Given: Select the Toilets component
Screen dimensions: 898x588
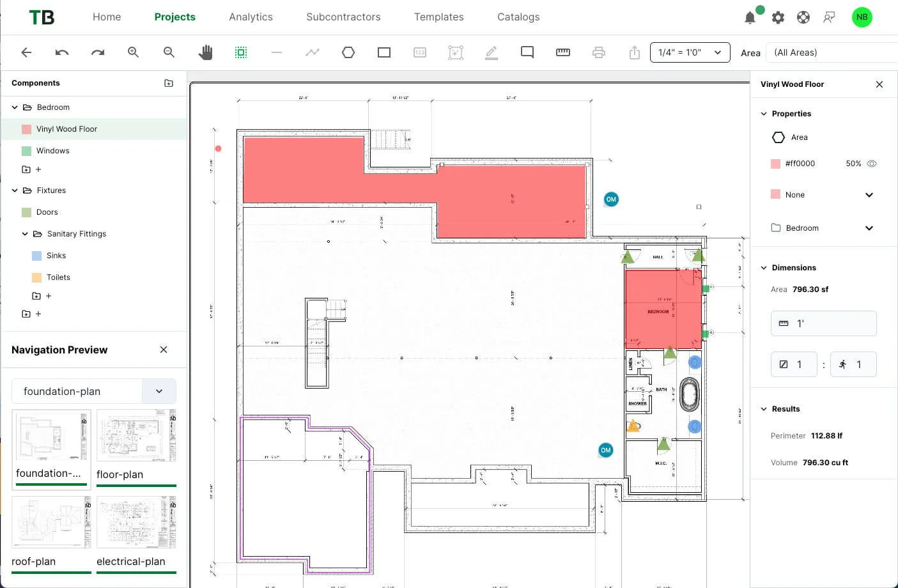Looking at the screenshot, I should (x=58, y=277).
